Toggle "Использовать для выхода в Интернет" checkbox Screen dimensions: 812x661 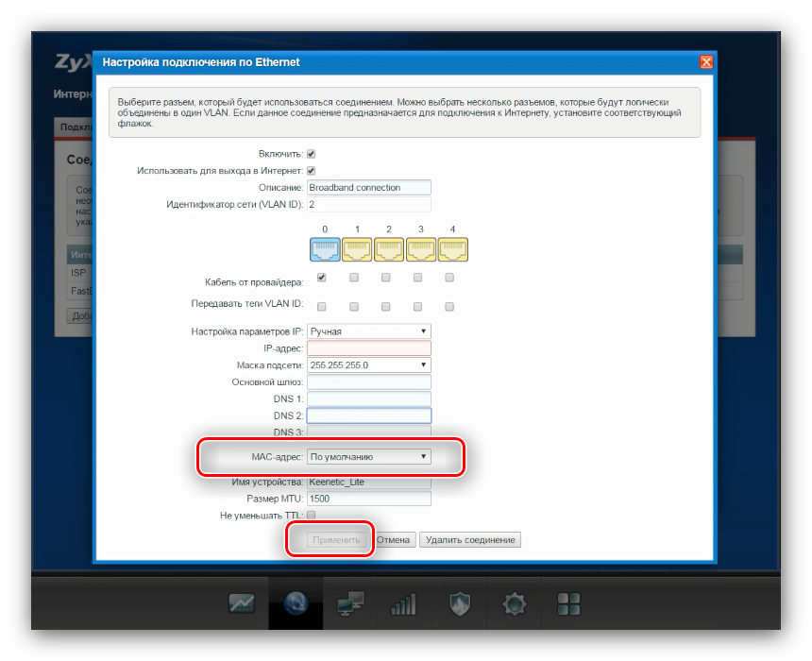(x=312, y=171)
